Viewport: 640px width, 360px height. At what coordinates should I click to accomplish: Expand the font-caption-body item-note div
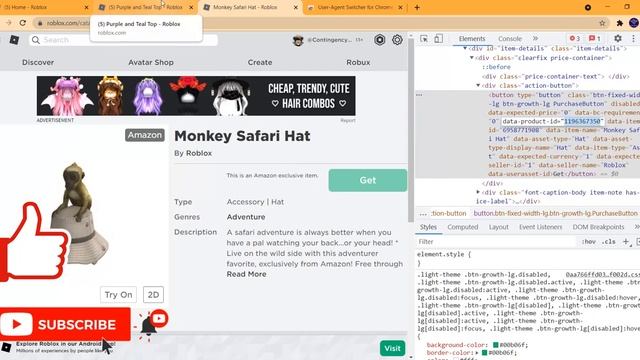pos(478,192)
